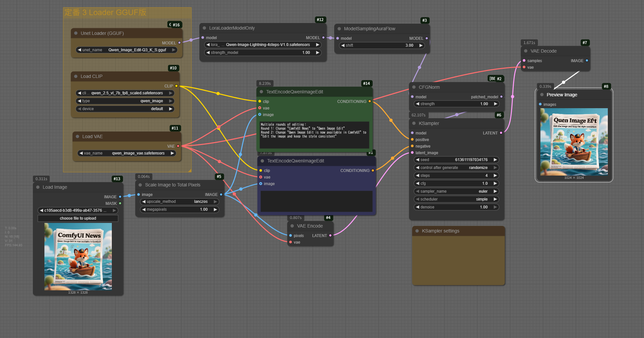
Task: Click the edit prompt text box in green node
Action: coord(314,135)
